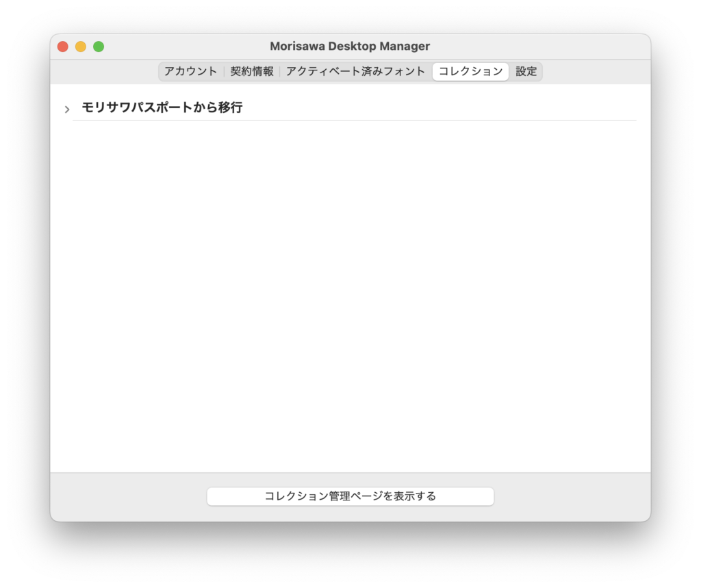The image size is (701, 588).
Task: Select the コレクション tab
Action: tap(470, 71)
